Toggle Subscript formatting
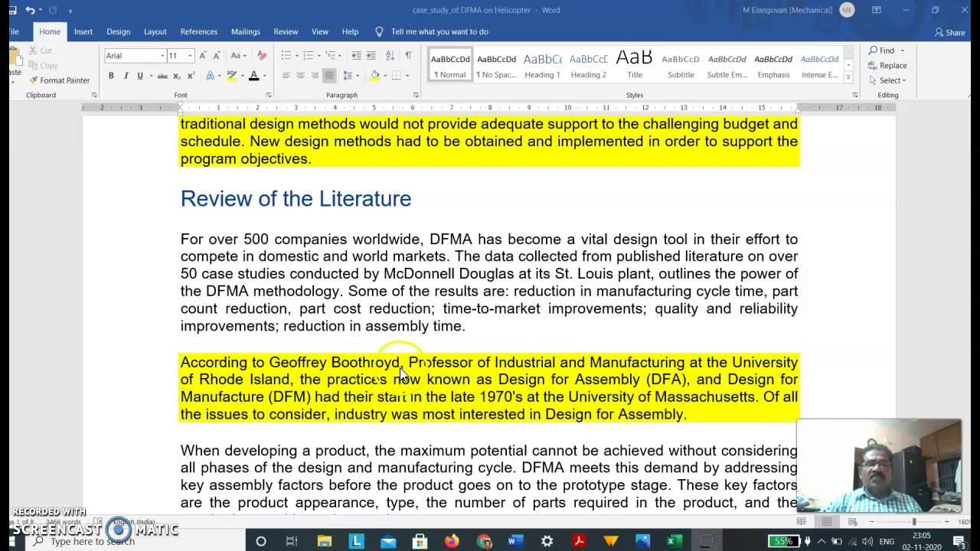Screen dimensions: 980x551 coord(177,76)
